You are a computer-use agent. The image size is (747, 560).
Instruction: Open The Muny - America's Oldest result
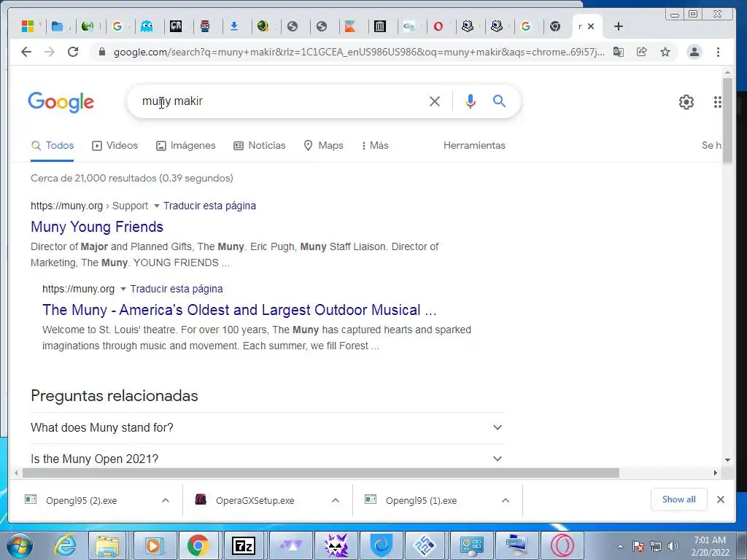[x=239, y=310]
